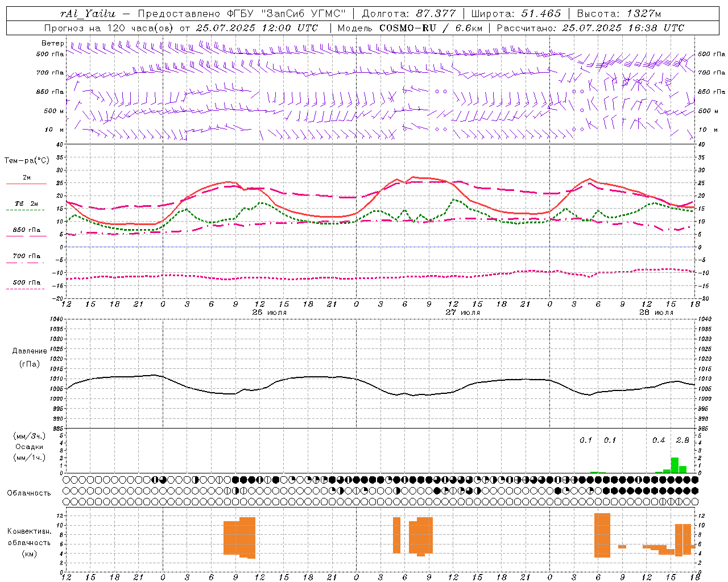Click the dotted pink legend line under 500 гПа

[x=25, y=289]
